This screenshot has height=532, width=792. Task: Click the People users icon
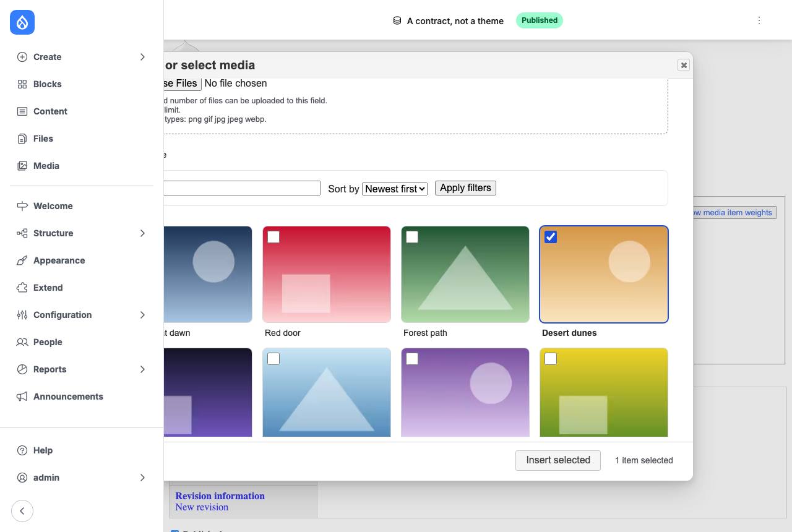(22, 342)
